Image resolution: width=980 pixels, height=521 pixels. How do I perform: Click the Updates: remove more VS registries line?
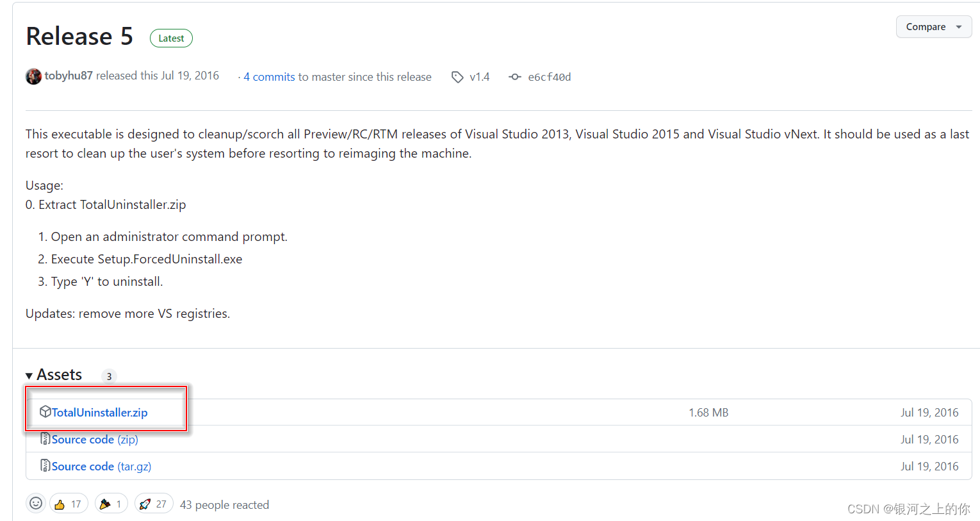[128, 313]
